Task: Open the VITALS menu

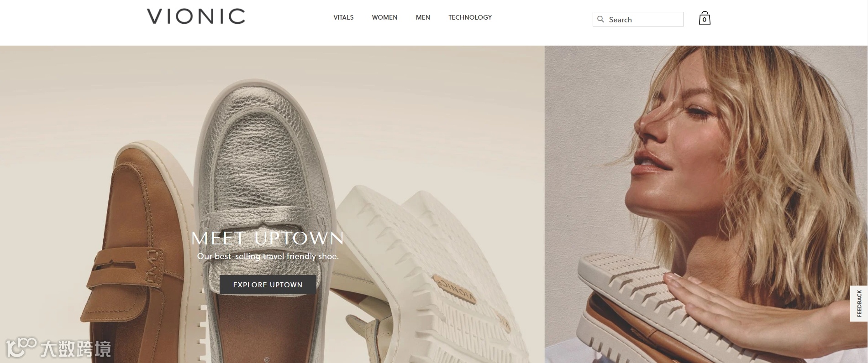Action: click(x=343, y=17)
